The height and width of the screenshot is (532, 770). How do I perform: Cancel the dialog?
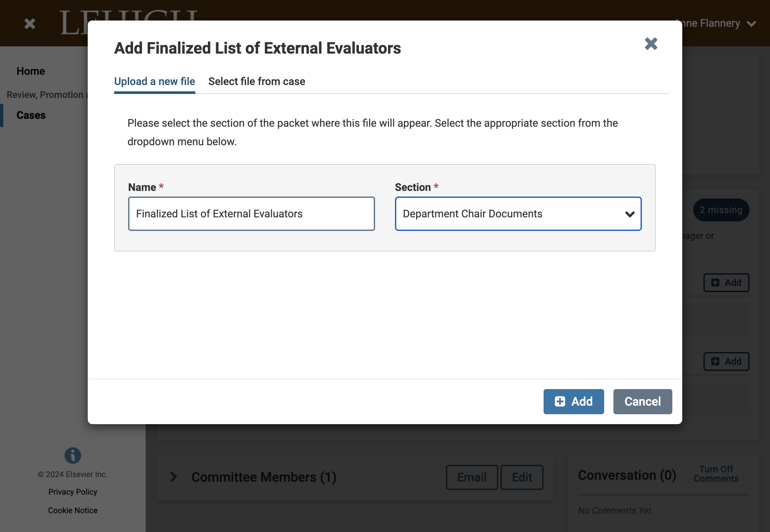tap(642, 401)
